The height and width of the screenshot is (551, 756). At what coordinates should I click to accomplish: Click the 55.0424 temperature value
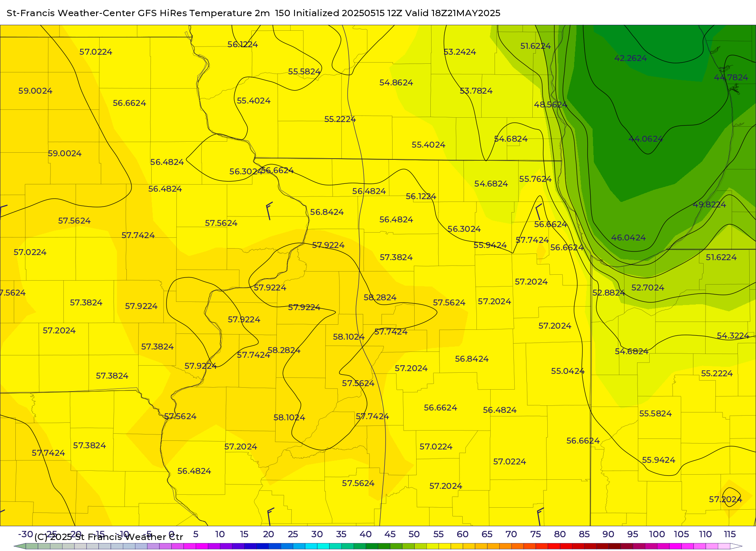pos(568,371)
